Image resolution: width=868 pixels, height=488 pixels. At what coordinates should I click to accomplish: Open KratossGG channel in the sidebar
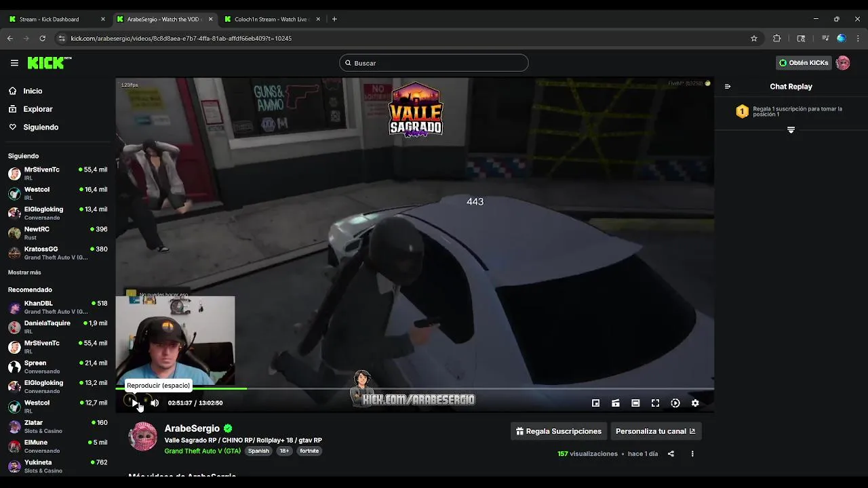58,253
